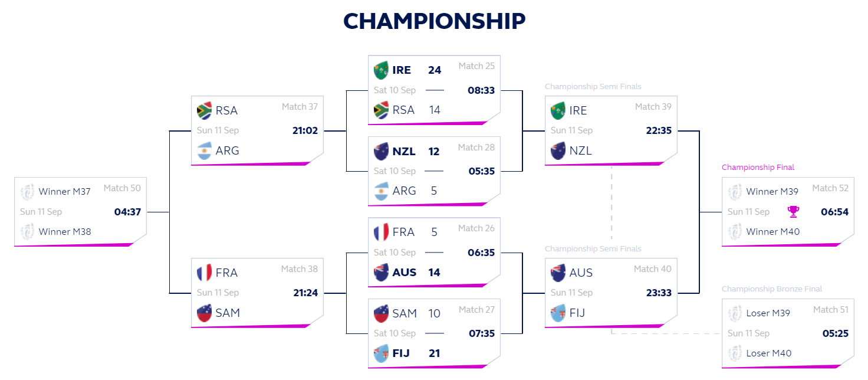Select the Championship Bronze Final label
Image resolution: width=868 pixels, height=380 pixels.
point(772,289)
